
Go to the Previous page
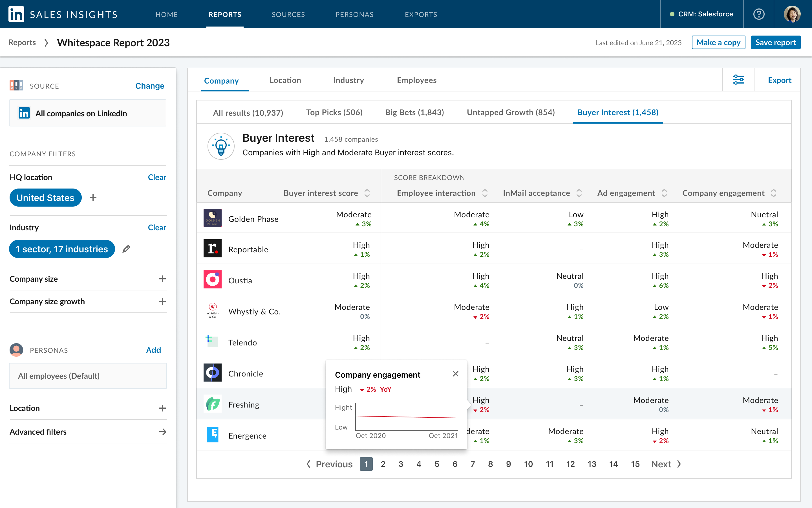click(x=330, y=464)
